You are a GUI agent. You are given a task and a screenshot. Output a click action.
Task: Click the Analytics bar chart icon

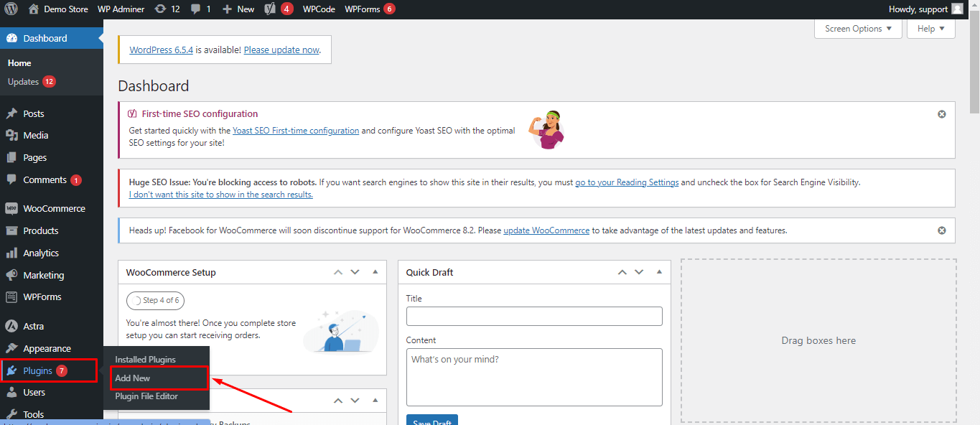11,253
